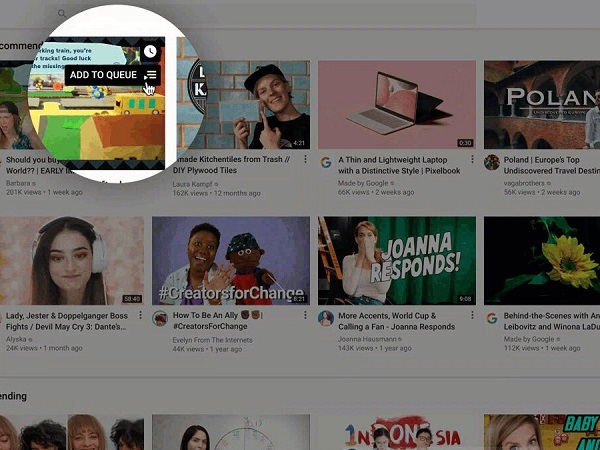Open title 'More Accents, World Cup & Calling a Fan'
Viewport: 600px width, 450px height.
[396, 321]
